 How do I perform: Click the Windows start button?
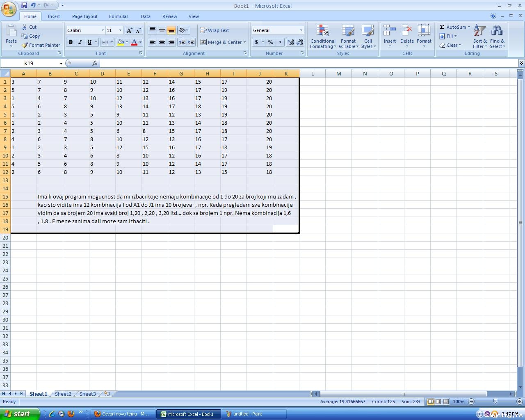pyautogui.click(x=20, y=414)
